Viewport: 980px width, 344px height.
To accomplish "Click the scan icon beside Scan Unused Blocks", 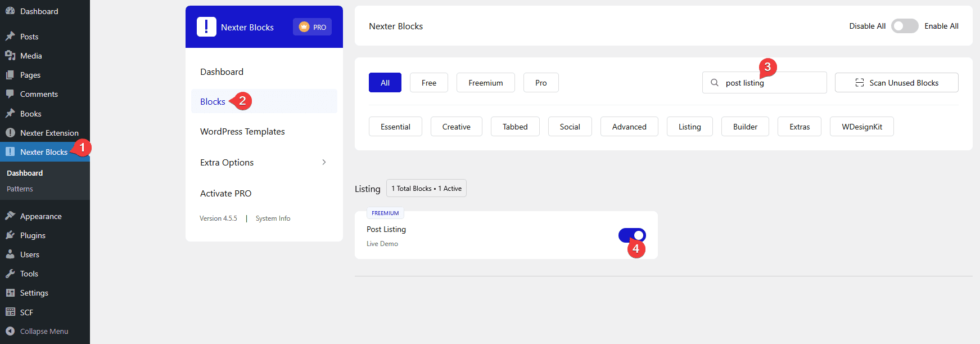I will 860,83.
